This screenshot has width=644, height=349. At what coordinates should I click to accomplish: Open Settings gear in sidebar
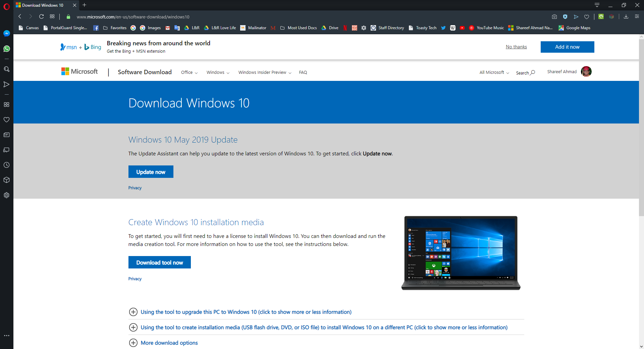(x=6, y=195)
